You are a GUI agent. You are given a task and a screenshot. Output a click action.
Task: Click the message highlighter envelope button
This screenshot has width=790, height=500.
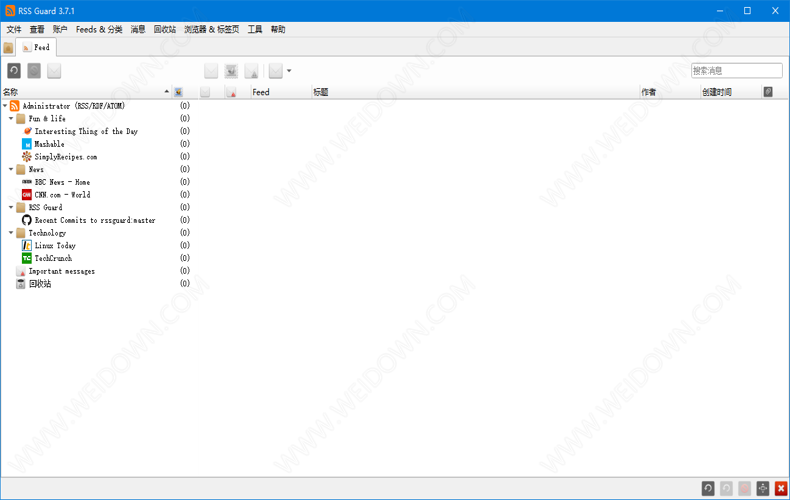276,71
